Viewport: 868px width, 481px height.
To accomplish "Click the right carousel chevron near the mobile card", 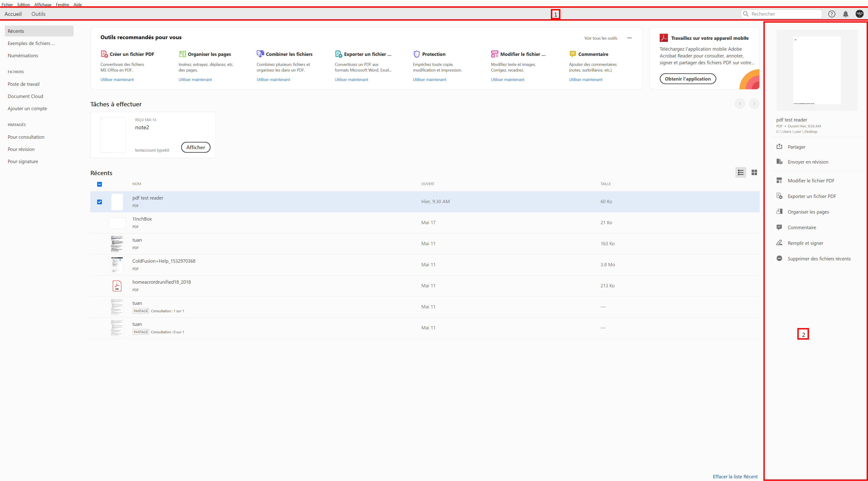I will tap(754, 103).
